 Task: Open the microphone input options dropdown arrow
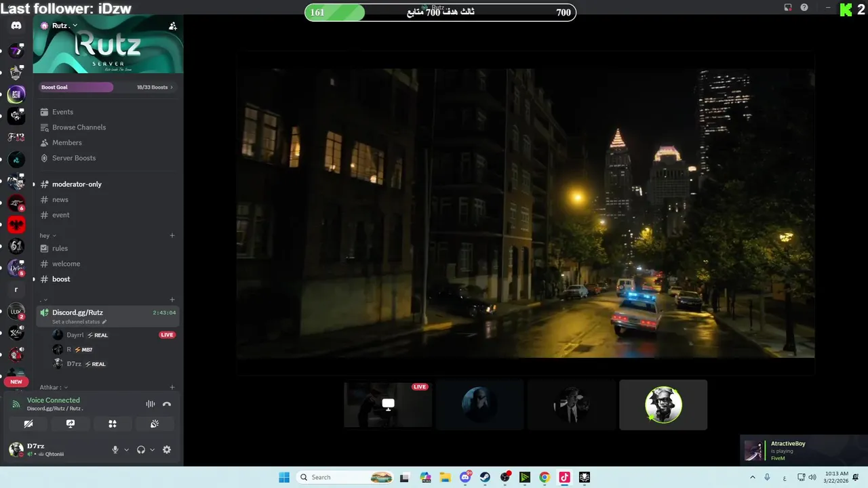click(126, 450)
